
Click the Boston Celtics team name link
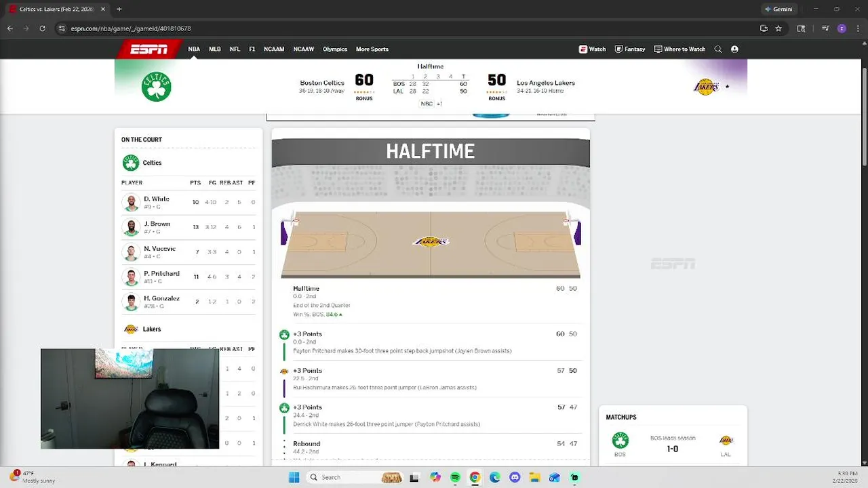coord(322,83)
